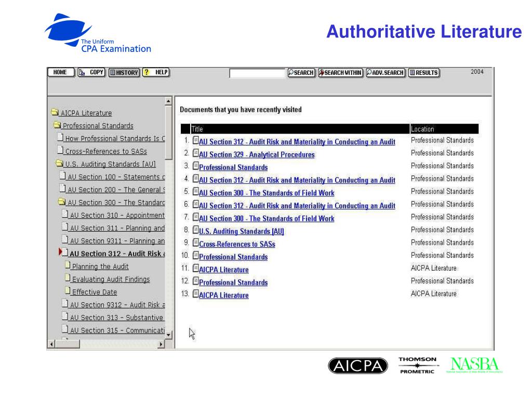
Task: Open How Professional Standards Is tree item
Action: coord(115,138)
